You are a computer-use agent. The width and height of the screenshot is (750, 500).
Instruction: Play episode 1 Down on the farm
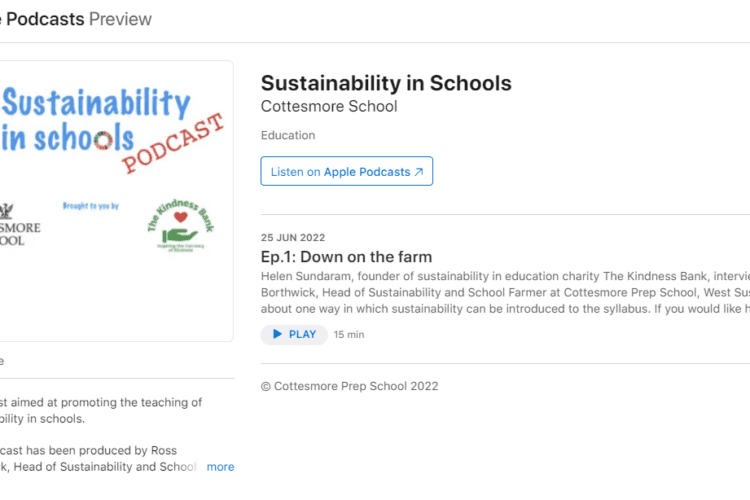coord(294,334)
